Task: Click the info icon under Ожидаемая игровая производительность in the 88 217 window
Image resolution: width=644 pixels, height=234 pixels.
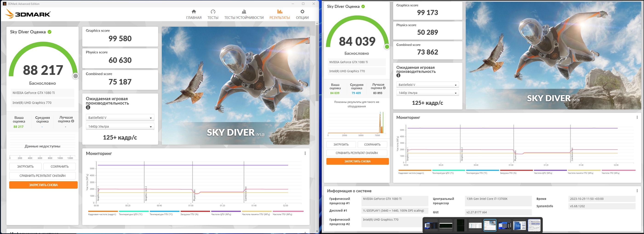Action: coord(88,108)
